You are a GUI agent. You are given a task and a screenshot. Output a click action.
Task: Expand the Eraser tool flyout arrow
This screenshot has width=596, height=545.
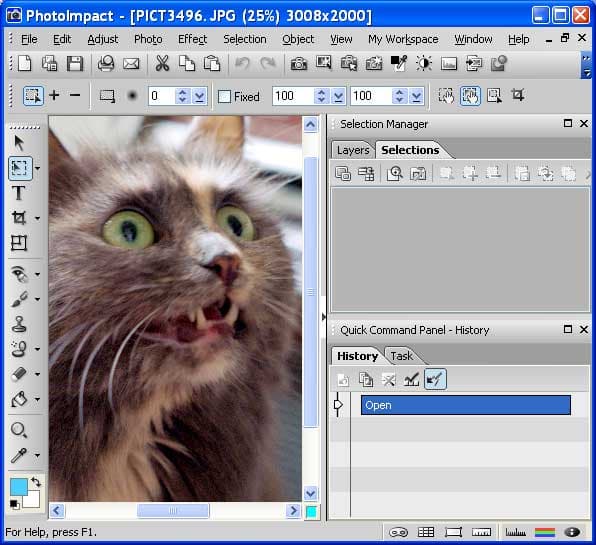38,374
